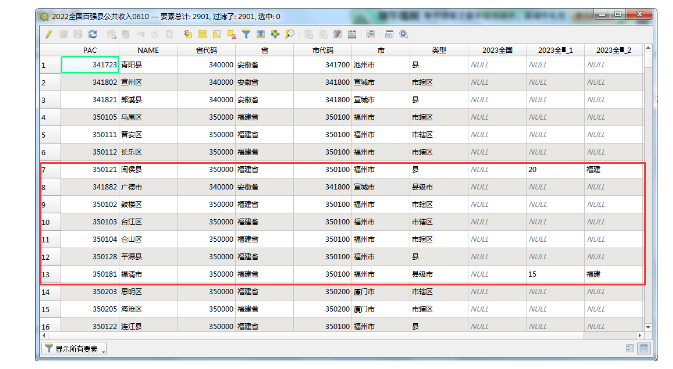Click PAC cell 341723
Viewport: 673px width, 369px height.
coord(90,65)
